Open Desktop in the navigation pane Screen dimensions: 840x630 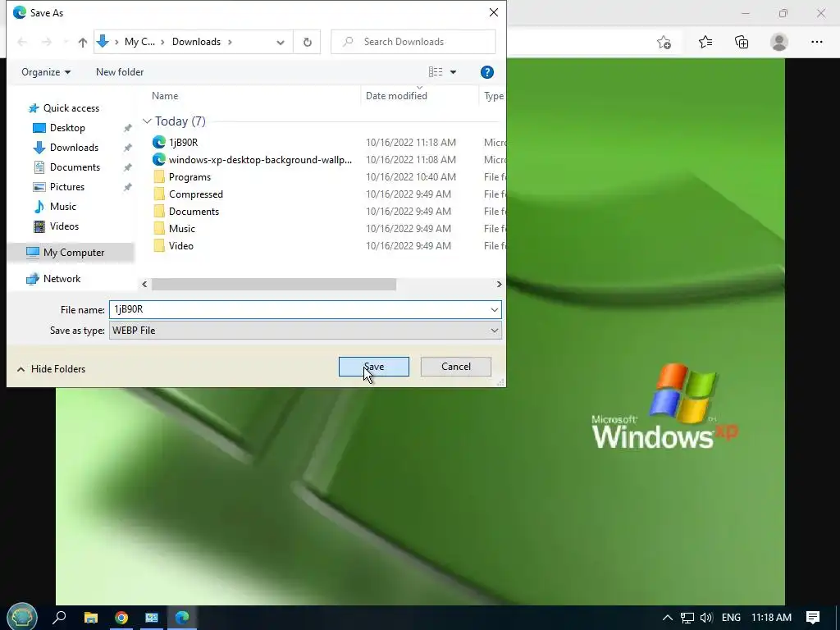click(x=67, y=128)
